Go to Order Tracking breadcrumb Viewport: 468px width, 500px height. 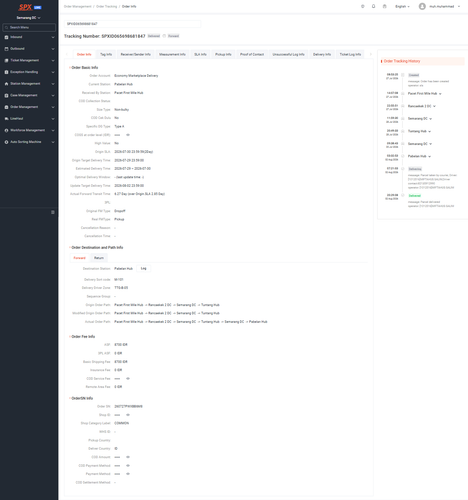[106, 6]
